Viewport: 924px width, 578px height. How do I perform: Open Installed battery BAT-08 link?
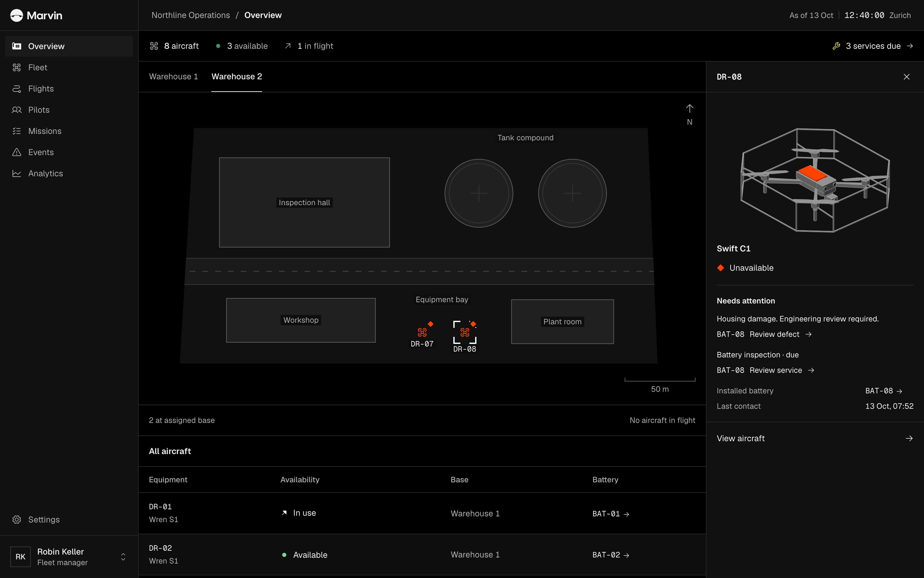[884, 391]
